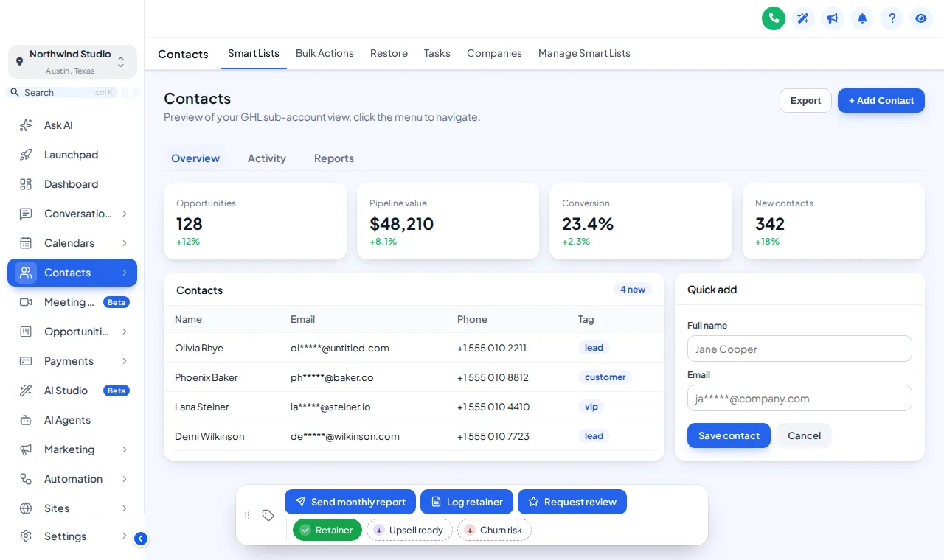The width and height of the screenshot is (944, 560).
Task: Open Ask AI from the sidebar
Action: click(72, 125)
